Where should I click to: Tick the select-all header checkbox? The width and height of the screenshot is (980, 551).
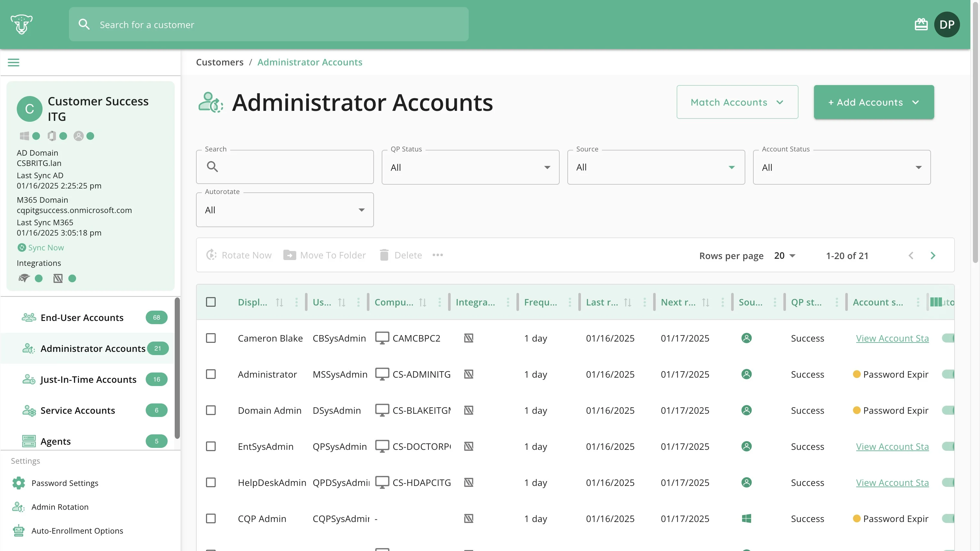click(x=211, y=302)
